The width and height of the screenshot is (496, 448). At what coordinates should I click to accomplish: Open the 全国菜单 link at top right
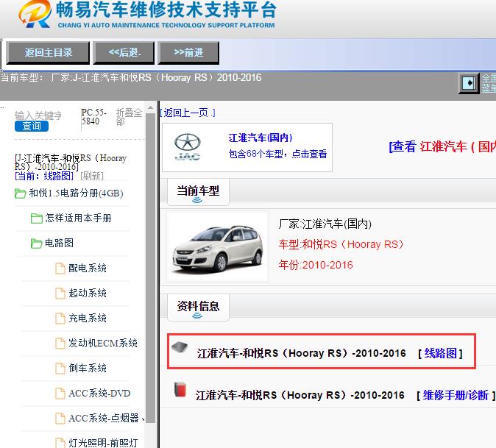489,83
